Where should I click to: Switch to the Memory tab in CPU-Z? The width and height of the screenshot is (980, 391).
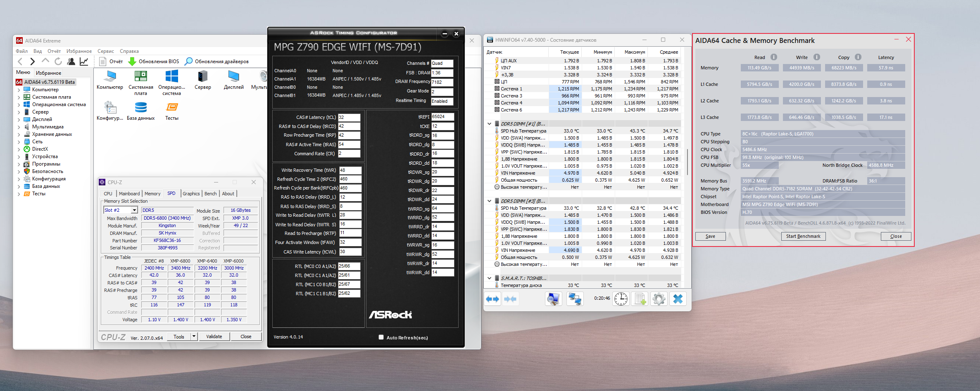pyautogui.click(x=152, y=194)
